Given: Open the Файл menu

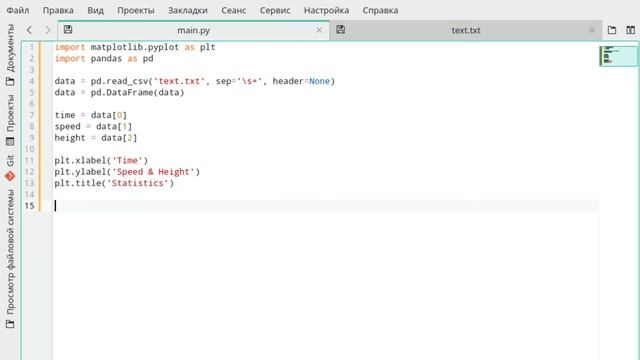Looking at the screenshot, I should [18, 10].
